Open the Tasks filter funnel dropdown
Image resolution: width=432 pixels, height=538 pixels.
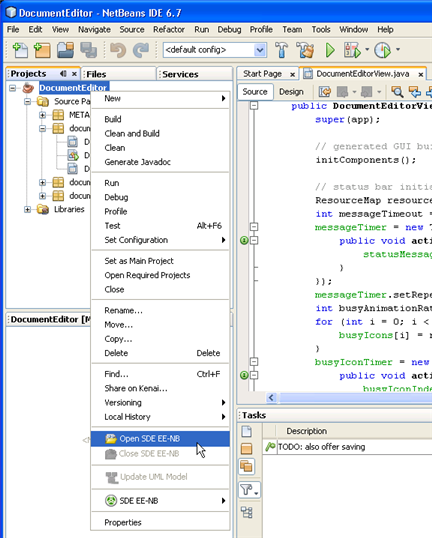pos(249,490)
